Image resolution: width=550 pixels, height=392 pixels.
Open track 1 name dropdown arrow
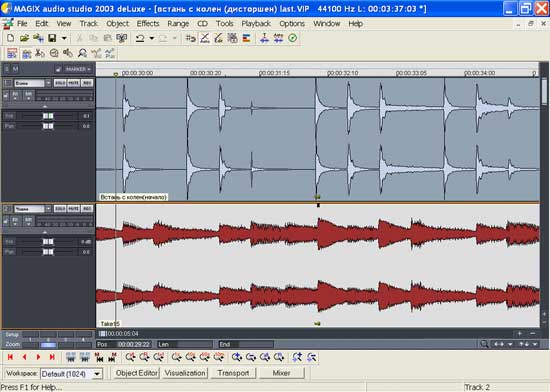(x=48, y=83)
